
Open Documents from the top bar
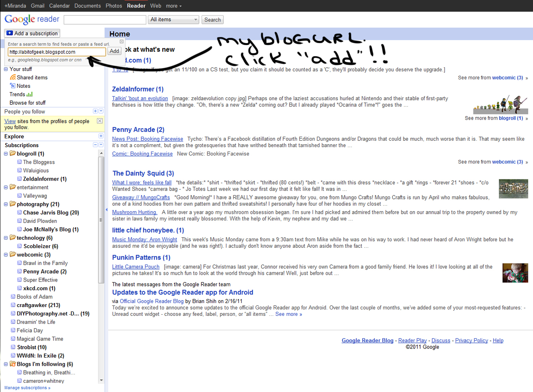tap(87, 6)
